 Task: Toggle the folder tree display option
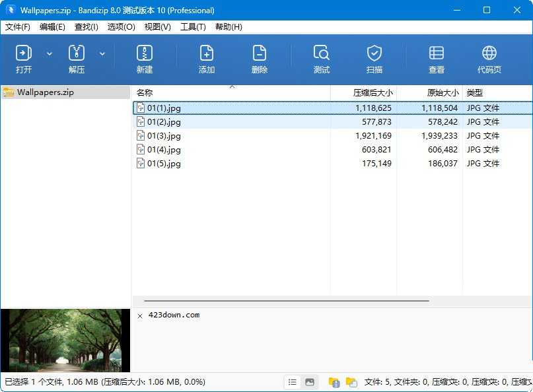coord(334,381)
